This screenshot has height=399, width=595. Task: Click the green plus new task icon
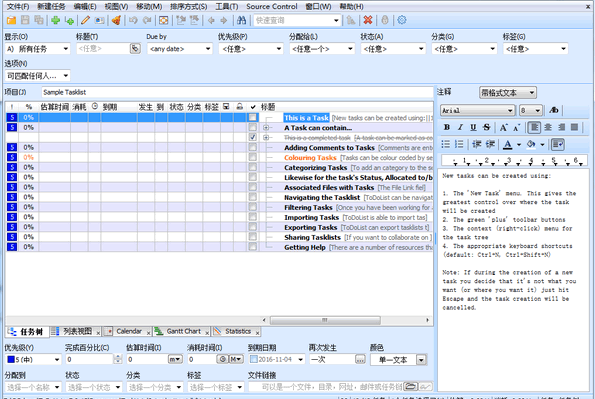(x=55, y=20)
